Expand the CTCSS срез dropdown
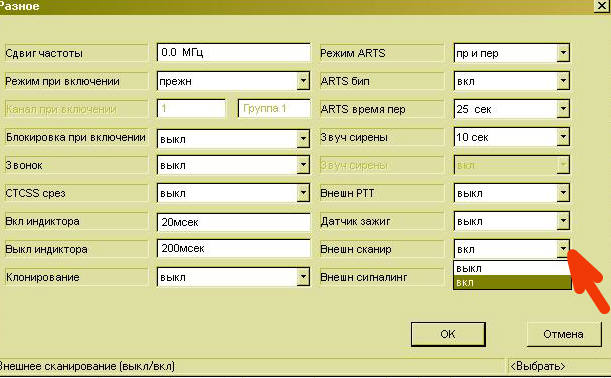This screenshot has height=378, width=611. point(303,193)
